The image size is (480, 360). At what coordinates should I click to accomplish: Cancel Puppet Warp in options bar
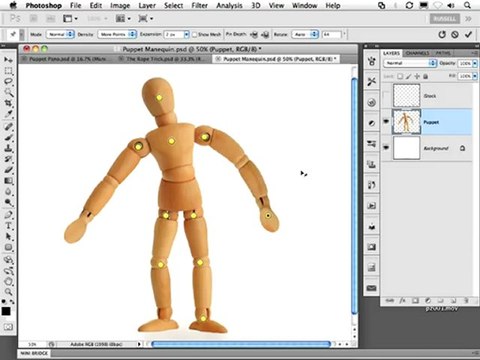click(x=455, y=34)
